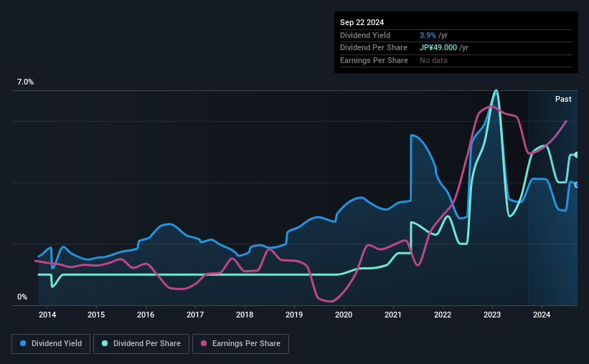Click the Past region label
Screen dimensions: 589x364
pos(563,99)
